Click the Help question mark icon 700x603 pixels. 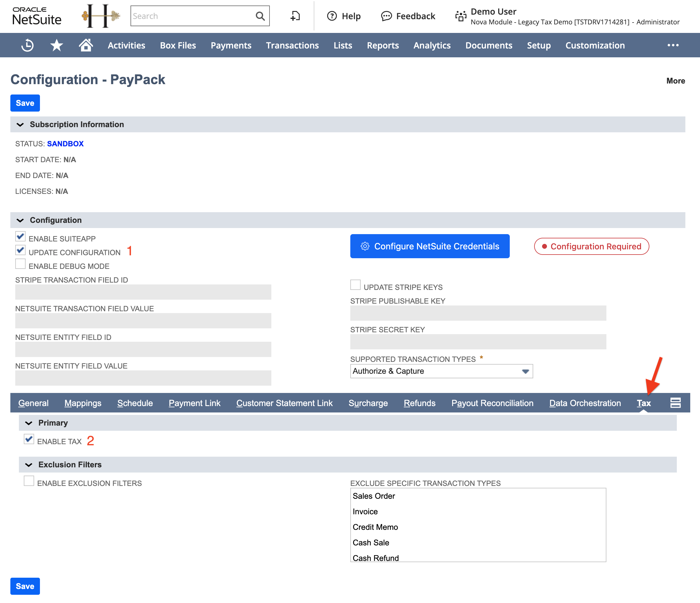[x=332, y=16]
